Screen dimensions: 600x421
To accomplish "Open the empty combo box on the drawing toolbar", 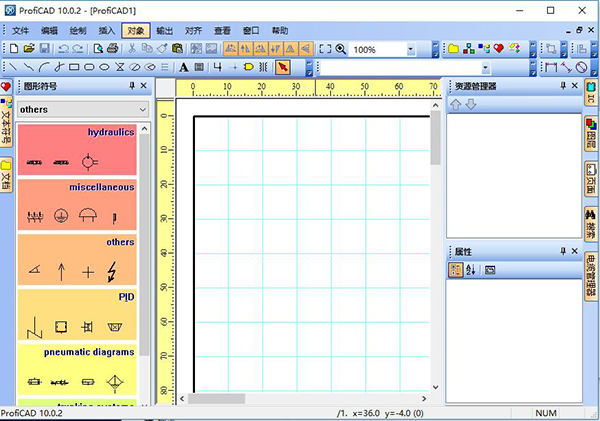I will point(485,68).
